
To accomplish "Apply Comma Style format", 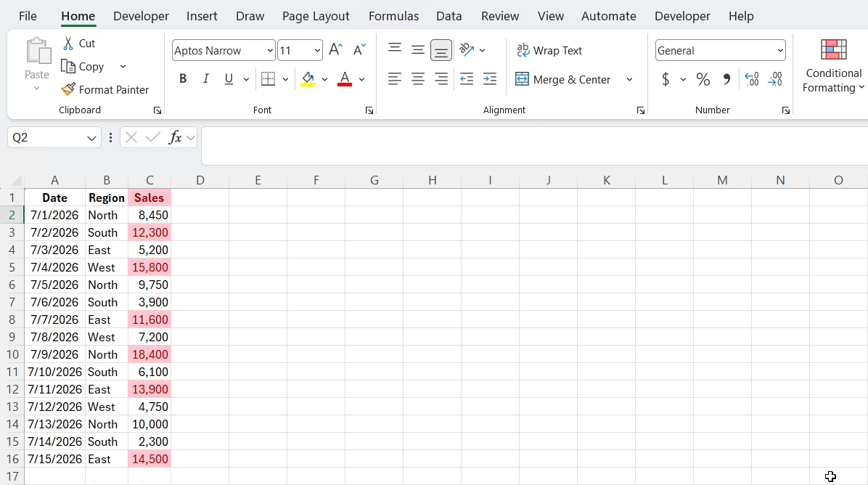I will click(x=726, y=79).
